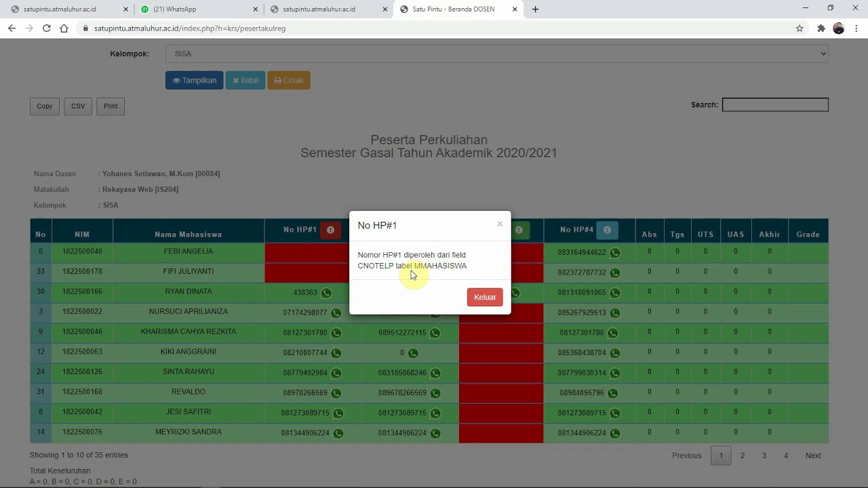
Task: Click student name MEYRIZKI SANDRA
Action: click(x=189, y=432)
